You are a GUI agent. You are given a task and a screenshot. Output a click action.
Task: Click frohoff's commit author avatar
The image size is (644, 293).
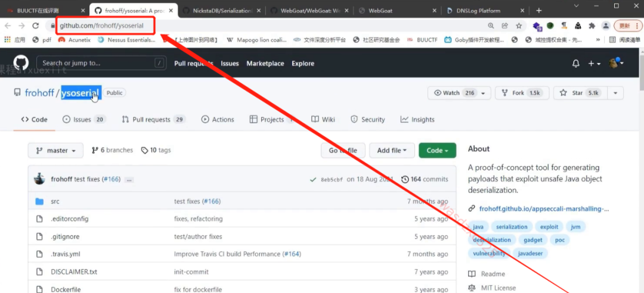pos(39,179)
